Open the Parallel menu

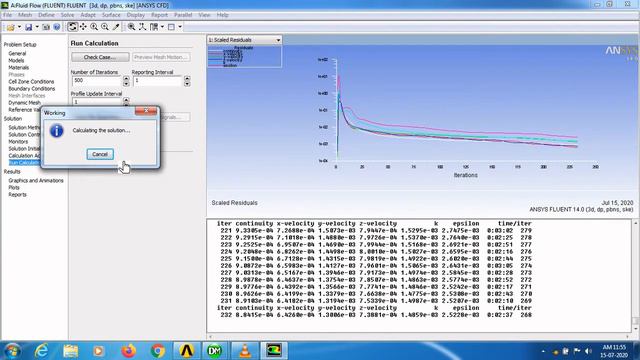(x=183, y=15)
